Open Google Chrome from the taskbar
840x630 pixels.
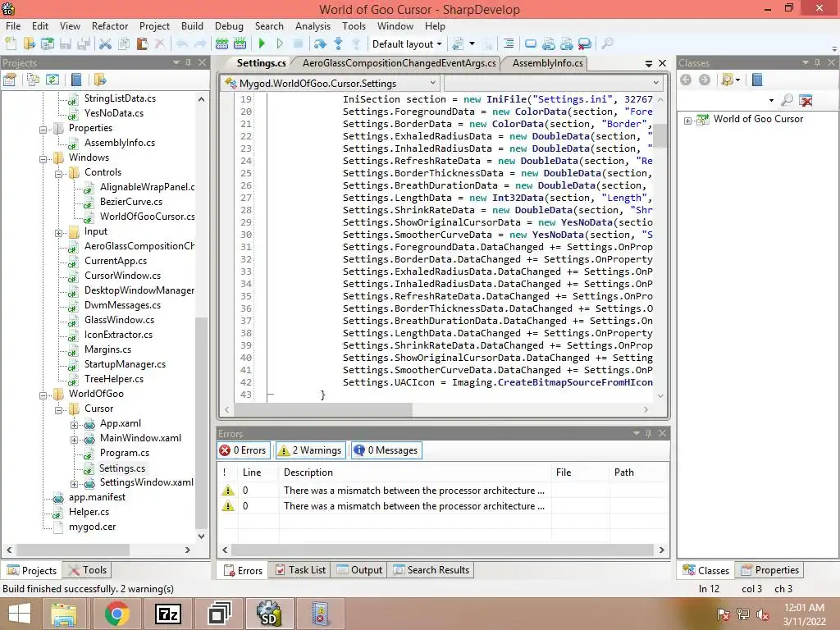coord(116,614)
